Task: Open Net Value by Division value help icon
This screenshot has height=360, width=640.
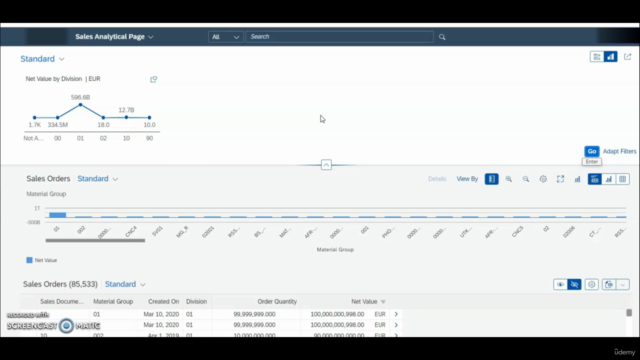Action: [x=153, y=79]
